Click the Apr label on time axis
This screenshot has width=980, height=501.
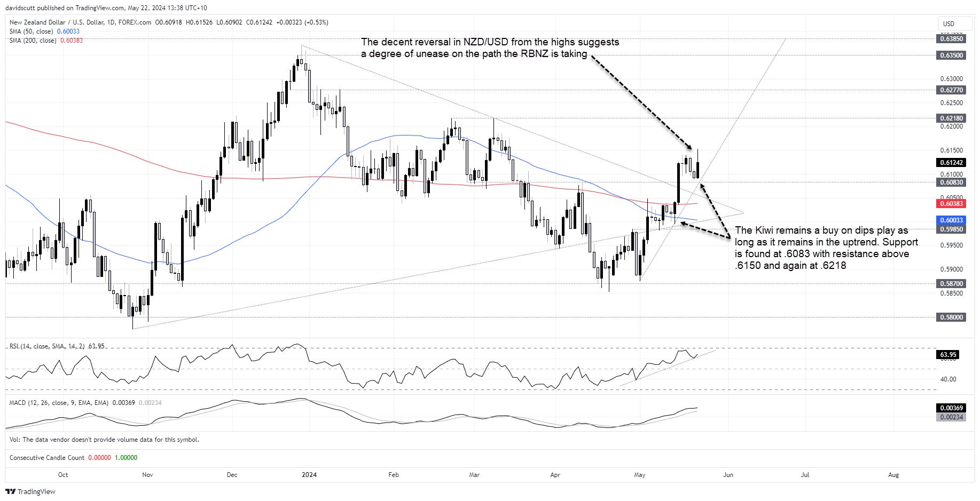tap(555, 475)
